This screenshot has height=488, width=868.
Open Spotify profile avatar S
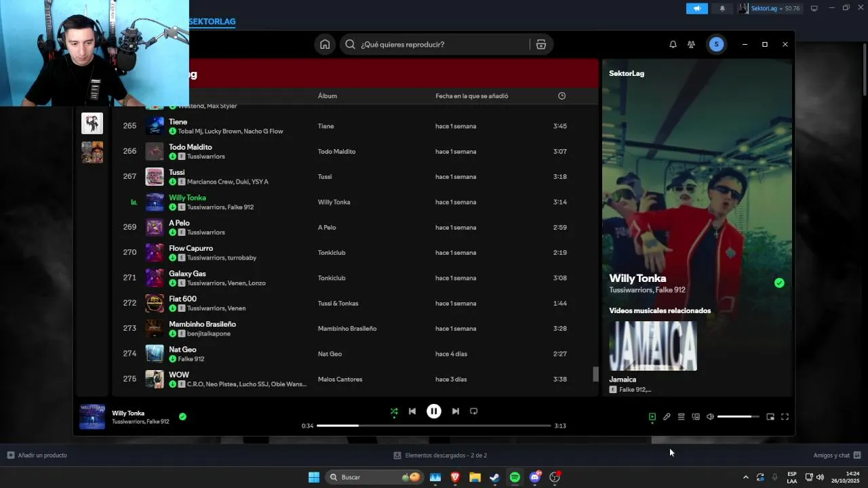tap(716, 44)
